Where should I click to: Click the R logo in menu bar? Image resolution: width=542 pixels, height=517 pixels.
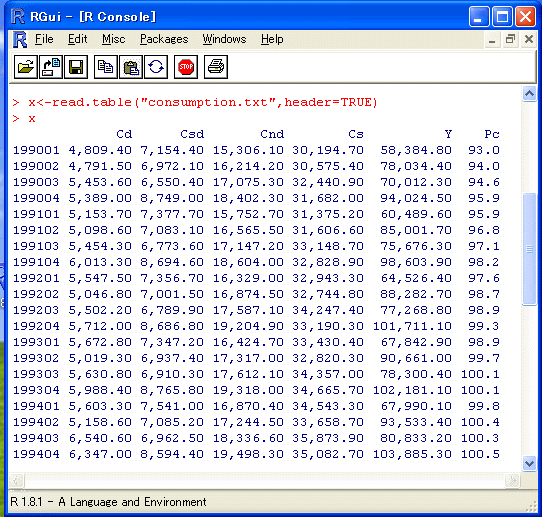pyautogui.click(x=20, y=39)
